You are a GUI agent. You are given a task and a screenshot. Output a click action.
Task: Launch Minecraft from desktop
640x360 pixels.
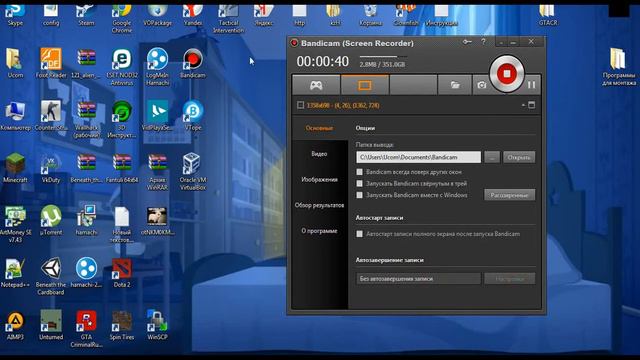(15, 168)
